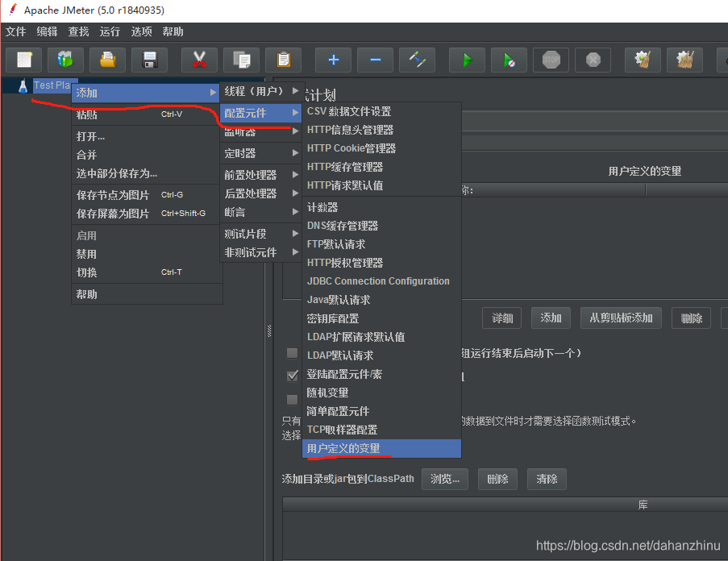Choose 切换 in the context menu
The width and height of the screenshot is (728, 561).
pos(145,272)
